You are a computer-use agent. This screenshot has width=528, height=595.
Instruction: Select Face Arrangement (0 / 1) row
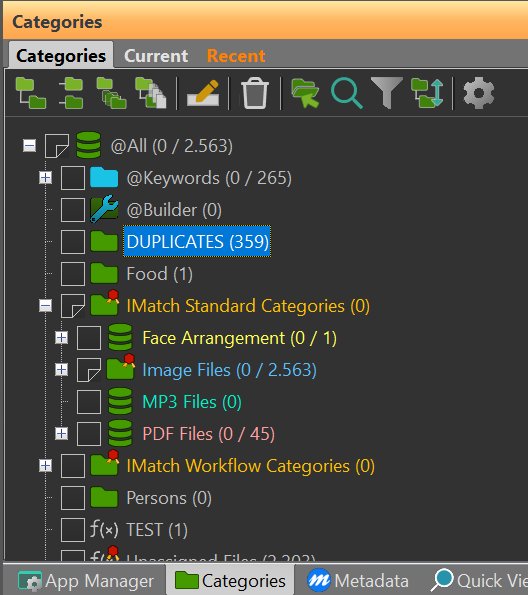(240, 338)
